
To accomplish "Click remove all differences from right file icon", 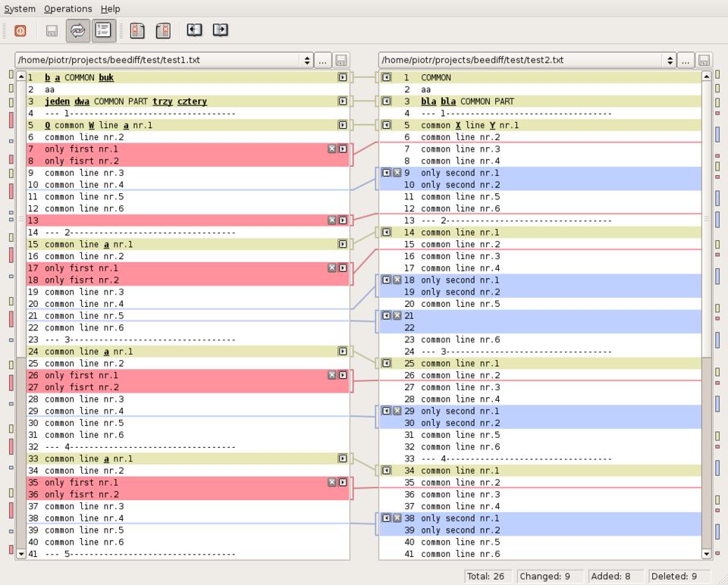I will tap(163, 30).
